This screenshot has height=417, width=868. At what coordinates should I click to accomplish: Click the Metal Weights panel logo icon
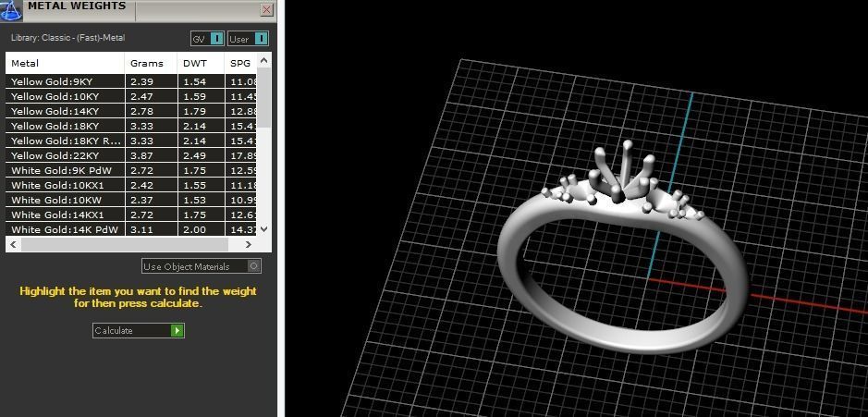pos(10,10)
